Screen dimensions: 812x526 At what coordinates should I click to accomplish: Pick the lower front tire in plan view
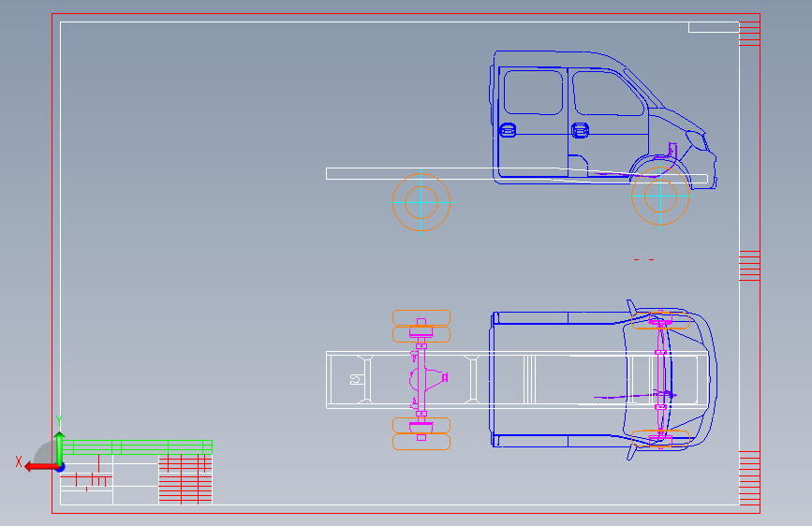click(x=661, y=439)
